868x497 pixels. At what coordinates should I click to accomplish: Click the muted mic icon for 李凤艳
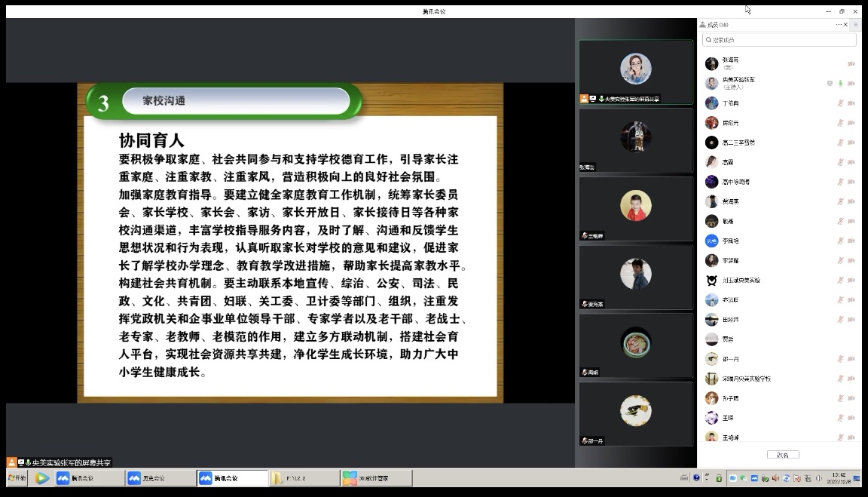[840, 241]
